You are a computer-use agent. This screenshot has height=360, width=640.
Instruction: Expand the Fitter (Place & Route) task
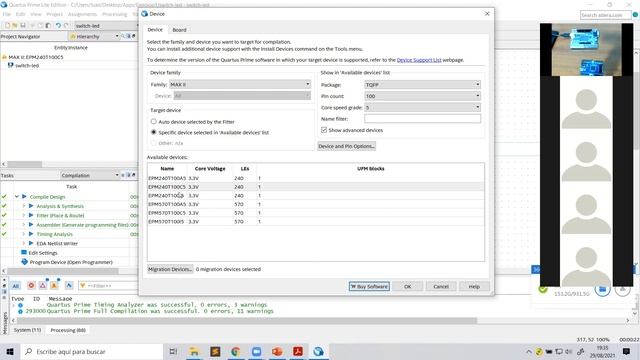click(x=24, y=216)
